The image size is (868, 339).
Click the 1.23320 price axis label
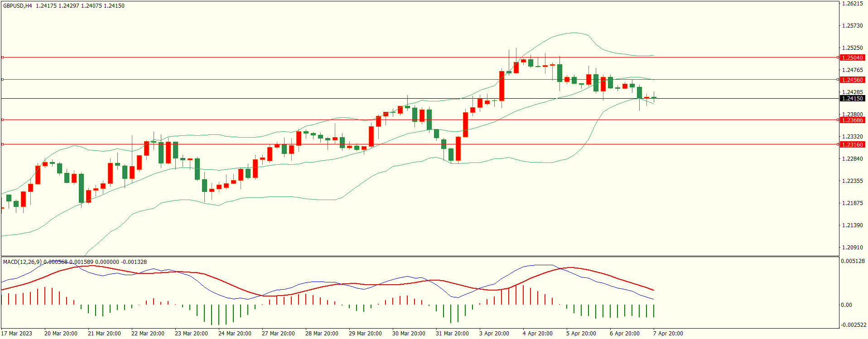click(852, 137)
